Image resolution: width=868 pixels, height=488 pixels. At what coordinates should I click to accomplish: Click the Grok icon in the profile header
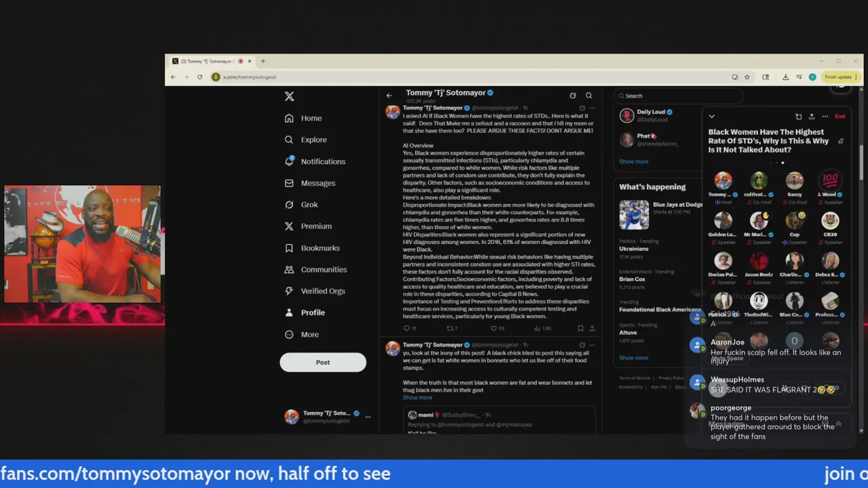point(573,96)
